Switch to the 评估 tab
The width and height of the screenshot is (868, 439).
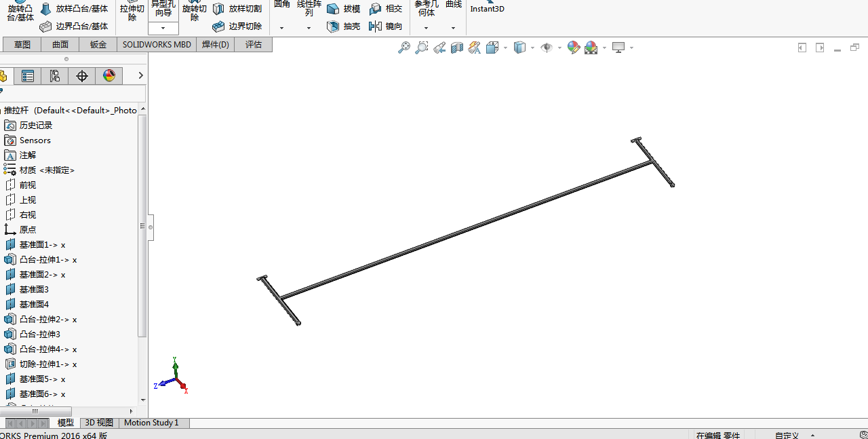[254, 45]
